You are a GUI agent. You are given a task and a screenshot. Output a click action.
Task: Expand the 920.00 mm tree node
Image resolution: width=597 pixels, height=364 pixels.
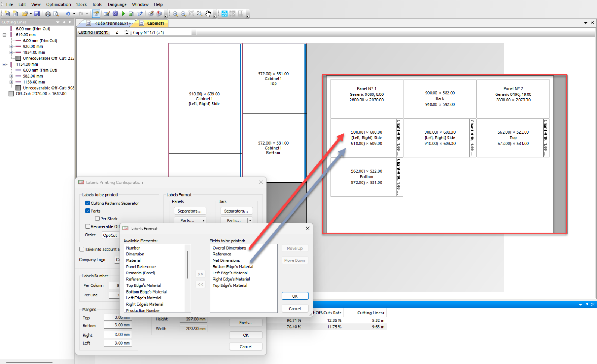(x=11, y=47)
